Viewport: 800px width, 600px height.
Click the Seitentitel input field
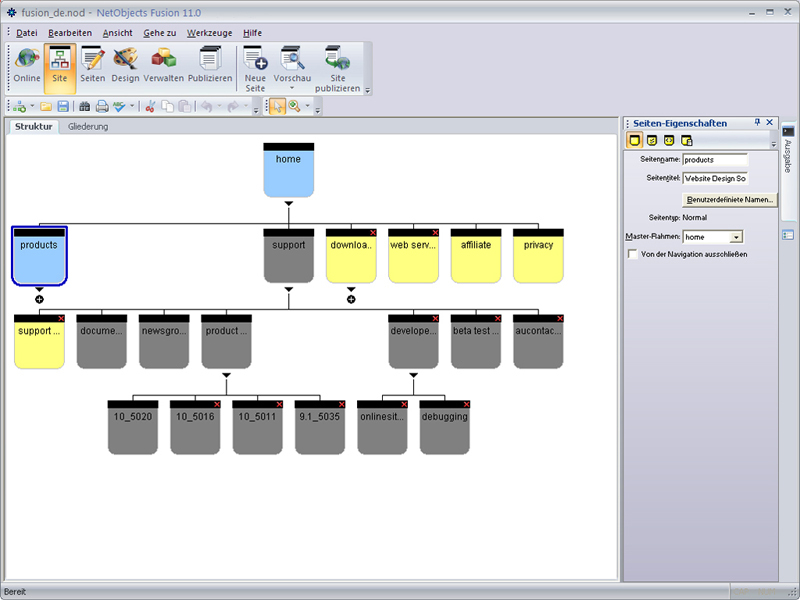point(715,179)
